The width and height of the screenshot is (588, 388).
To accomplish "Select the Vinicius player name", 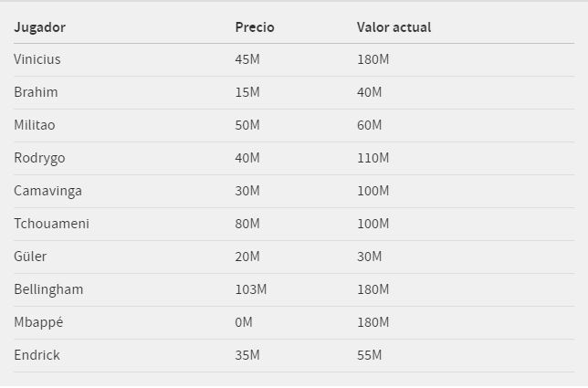I will [37, 59].
